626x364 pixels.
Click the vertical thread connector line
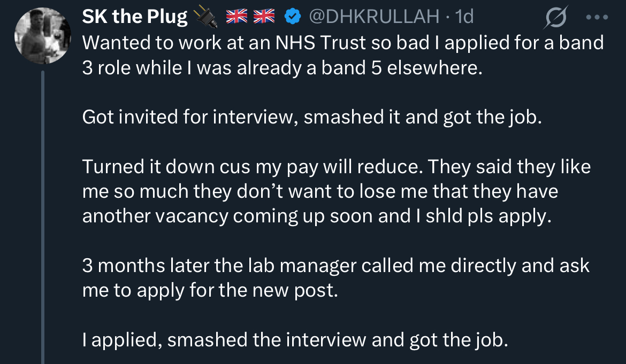click(43, 218)
